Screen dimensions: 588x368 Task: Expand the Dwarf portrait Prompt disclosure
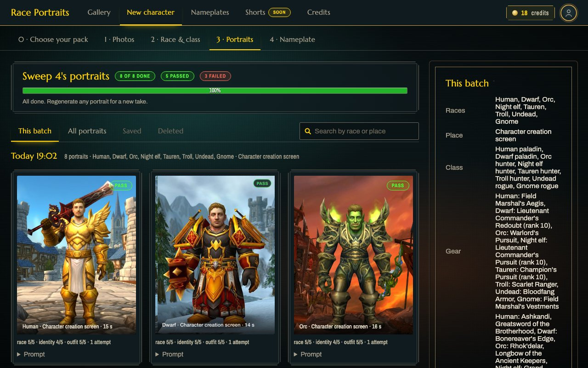(x=170, y=354)
